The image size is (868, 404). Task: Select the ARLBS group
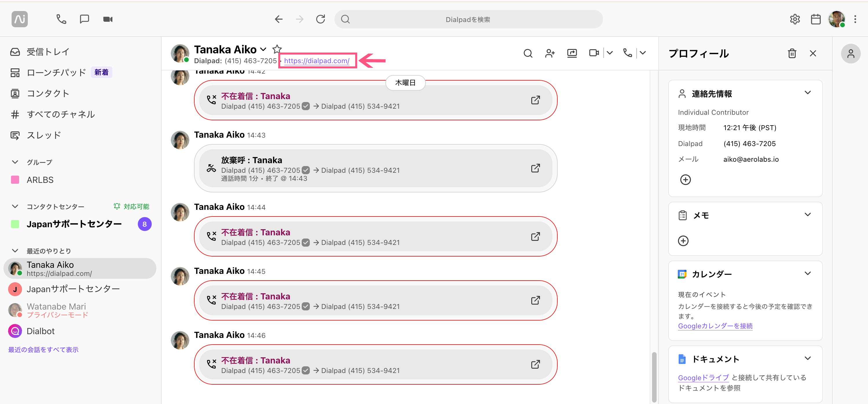coord(81,180)
